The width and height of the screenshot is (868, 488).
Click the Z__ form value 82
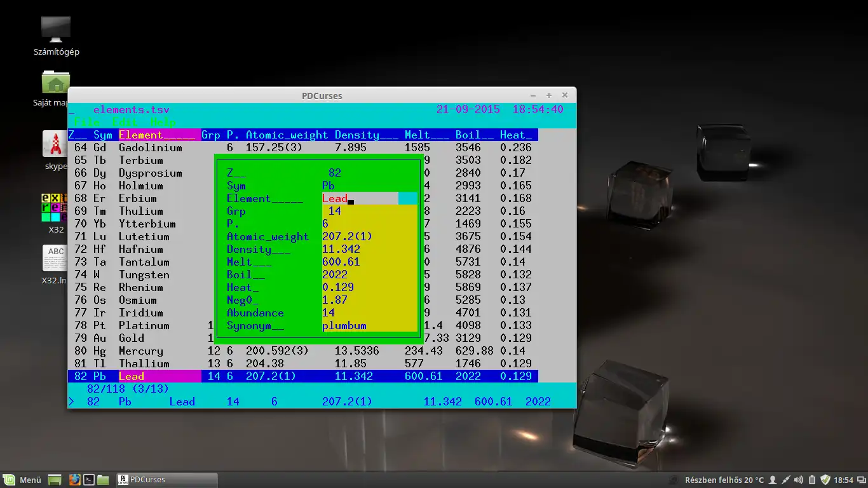pos(335,173)
